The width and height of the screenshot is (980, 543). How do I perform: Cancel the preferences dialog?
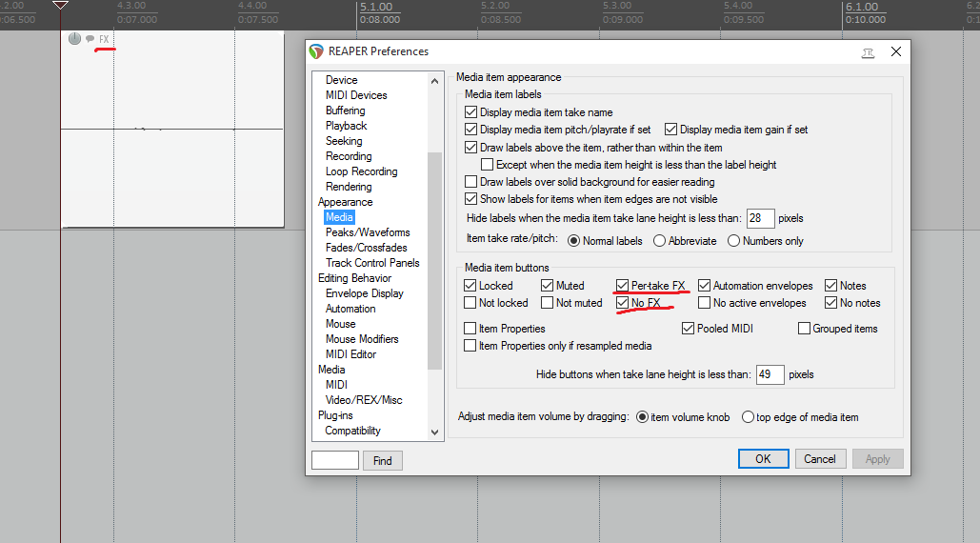(x=819, y=458)
